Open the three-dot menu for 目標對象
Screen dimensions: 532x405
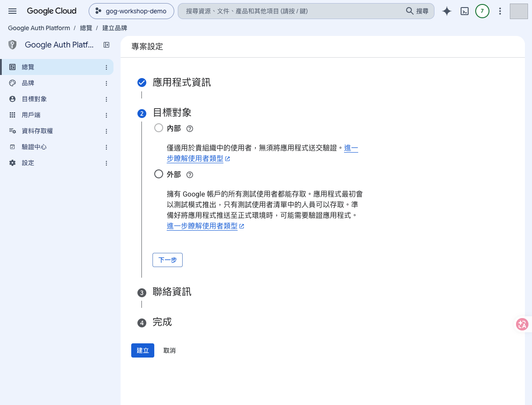[106, 99]
